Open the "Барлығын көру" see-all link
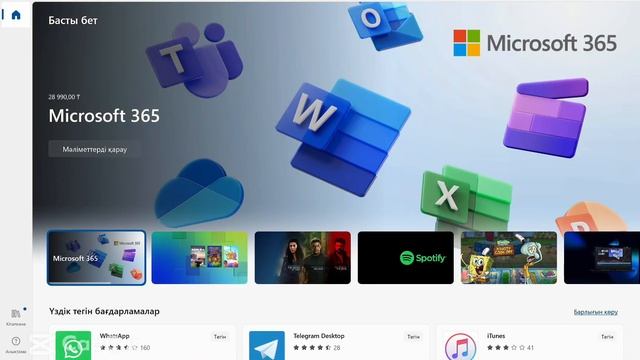 [x=596, y=312]
